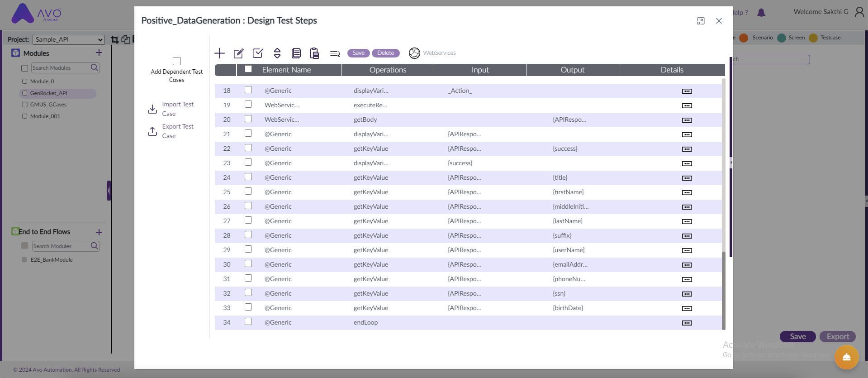Screen dimensions: 868x378
Task: Check the checkbox for step 30
Action: [248, 263]
